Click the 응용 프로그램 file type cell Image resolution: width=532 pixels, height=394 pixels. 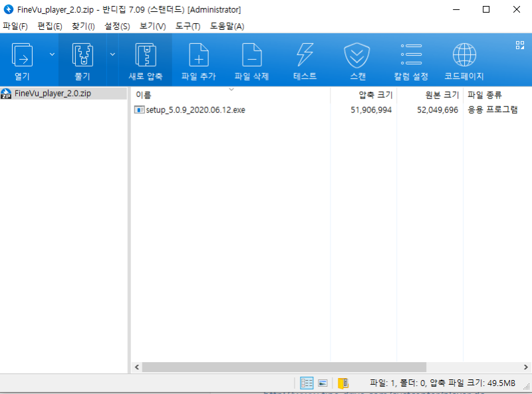tap(492, 110)
